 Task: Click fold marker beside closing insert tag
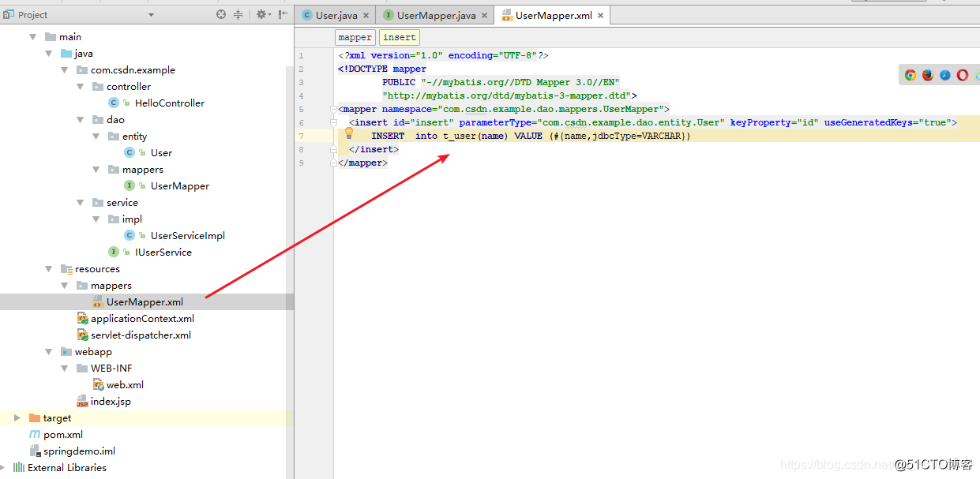pos(334,150)
